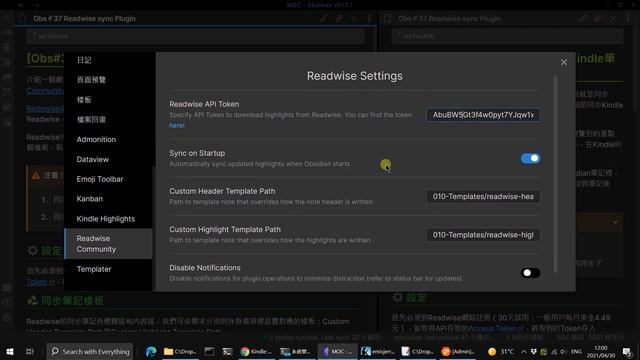The image size is (640, 360).
Task: Click 'Disable Notifications' setting label
Action: click(x=205, y=268)
